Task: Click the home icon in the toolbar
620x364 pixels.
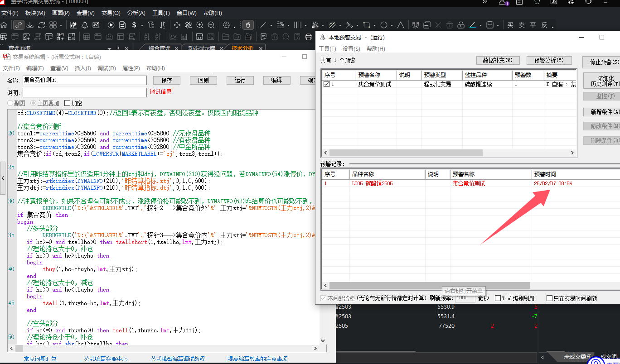Action: tap(4, 25)
